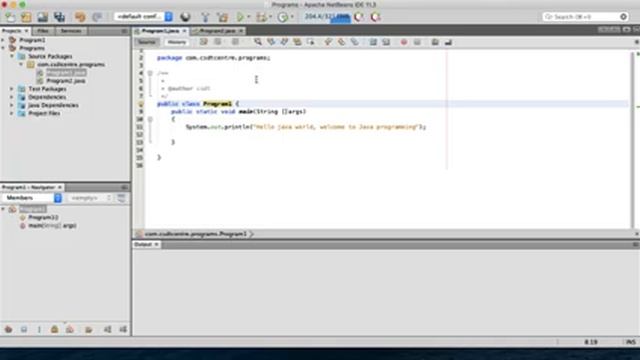The width and height of the screenshot is (640, 360).
Task: Click the Previous Bookmark editor icon
Action: 328,42
